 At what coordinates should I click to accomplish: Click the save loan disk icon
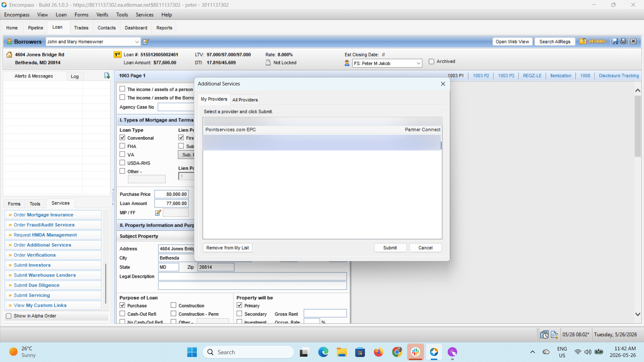tap(615, 41)
